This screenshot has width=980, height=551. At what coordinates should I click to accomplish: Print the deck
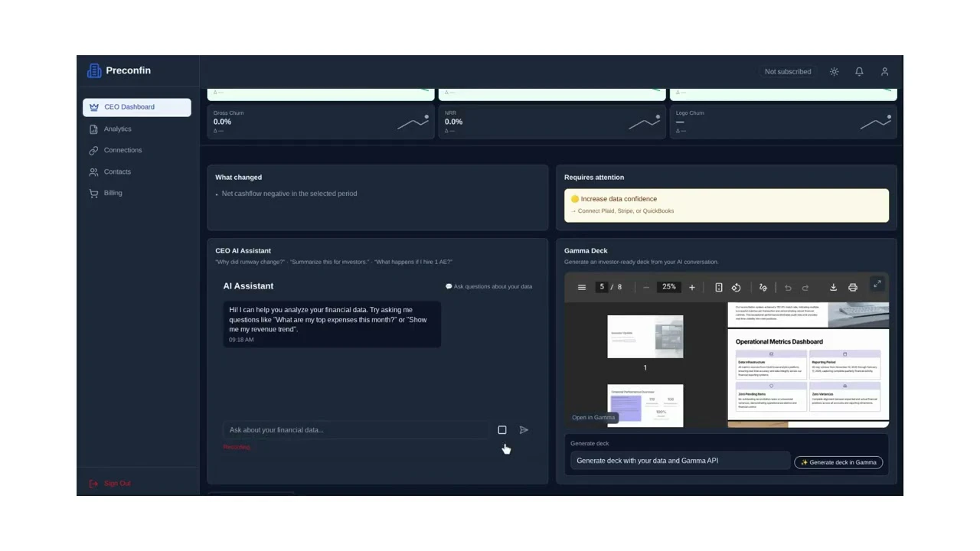853,287
